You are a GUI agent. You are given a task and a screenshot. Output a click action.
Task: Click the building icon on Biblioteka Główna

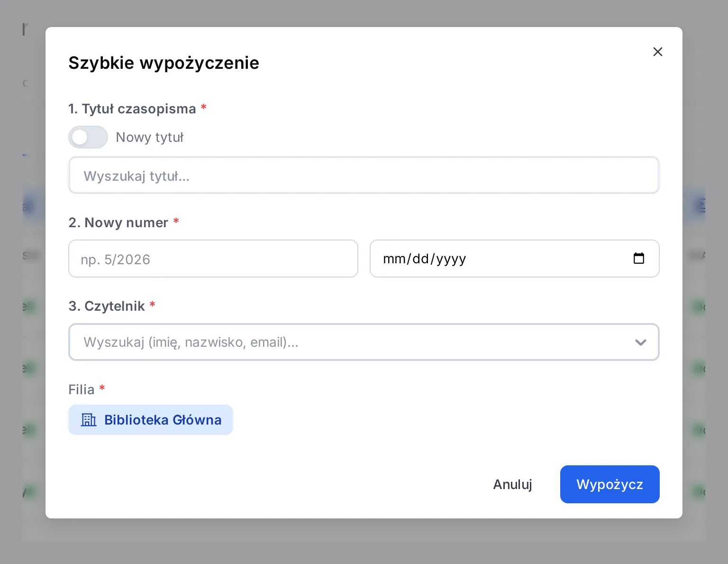(x=89, y=420)
